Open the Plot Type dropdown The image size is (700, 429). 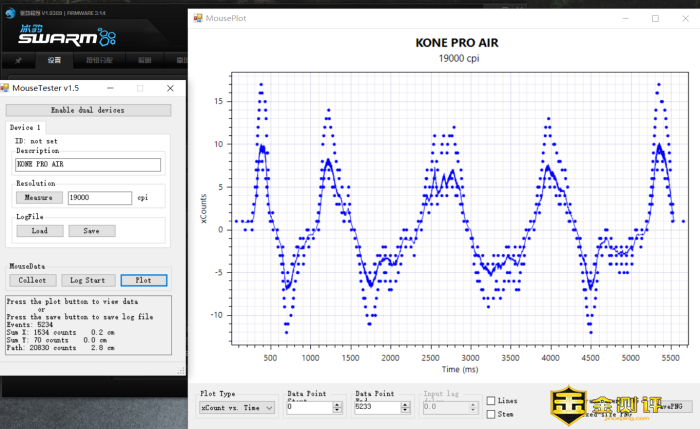pyautogui.click(x=237, y=408)
